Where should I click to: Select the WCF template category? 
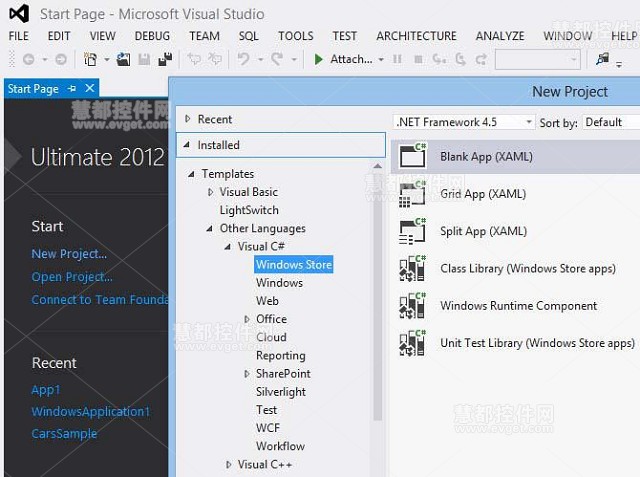pyautogui.click(x=268, y=428)
